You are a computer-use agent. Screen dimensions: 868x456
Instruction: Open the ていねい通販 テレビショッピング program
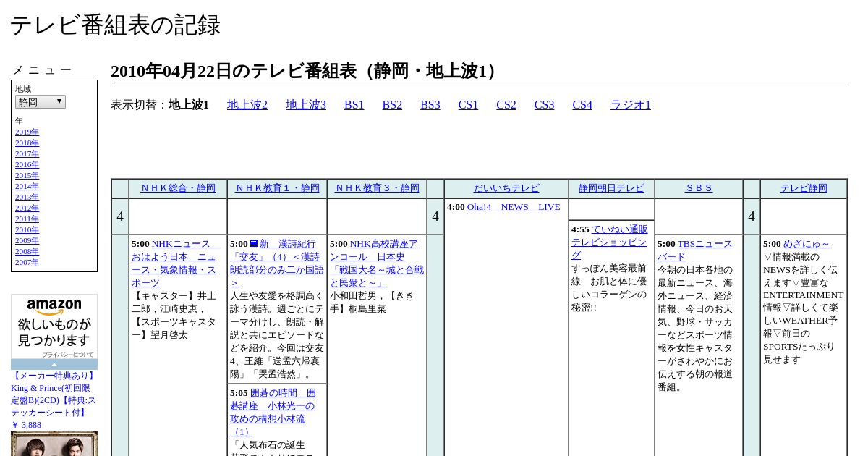[x=610, y=242]
